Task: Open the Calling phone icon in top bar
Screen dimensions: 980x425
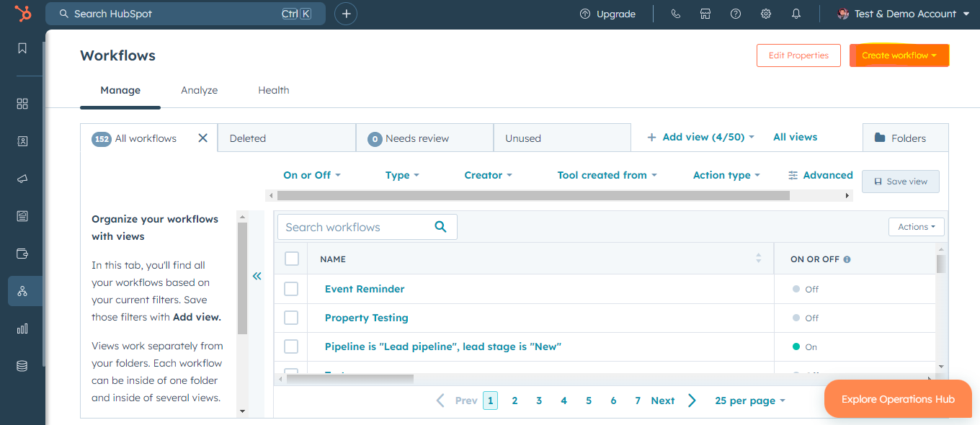Action: click(675, 13)
